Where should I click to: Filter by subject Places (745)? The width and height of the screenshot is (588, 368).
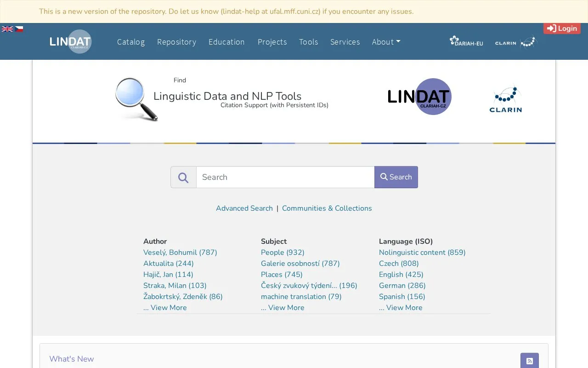[x=282, y=275]
